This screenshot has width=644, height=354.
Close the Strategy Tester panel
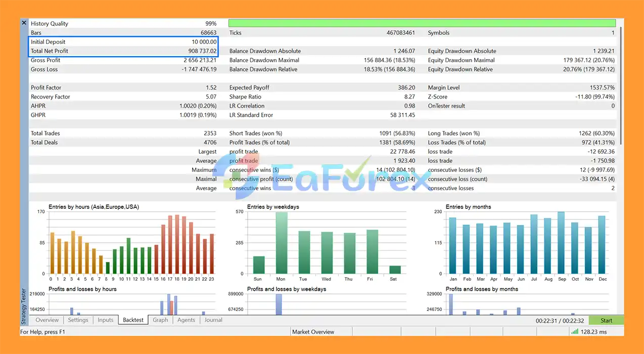24,23
